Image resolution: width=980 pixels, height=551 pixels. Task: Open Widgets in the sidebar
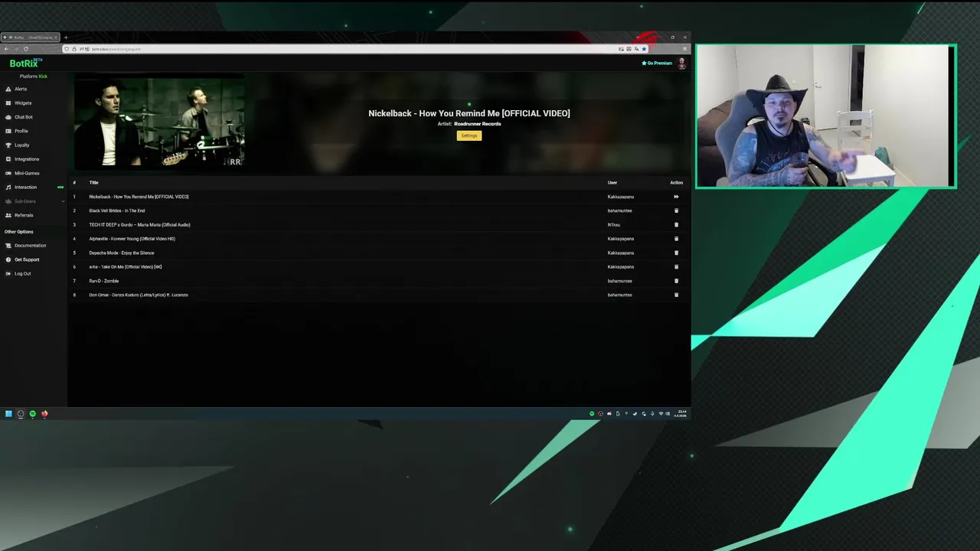(x=23, y=103)
